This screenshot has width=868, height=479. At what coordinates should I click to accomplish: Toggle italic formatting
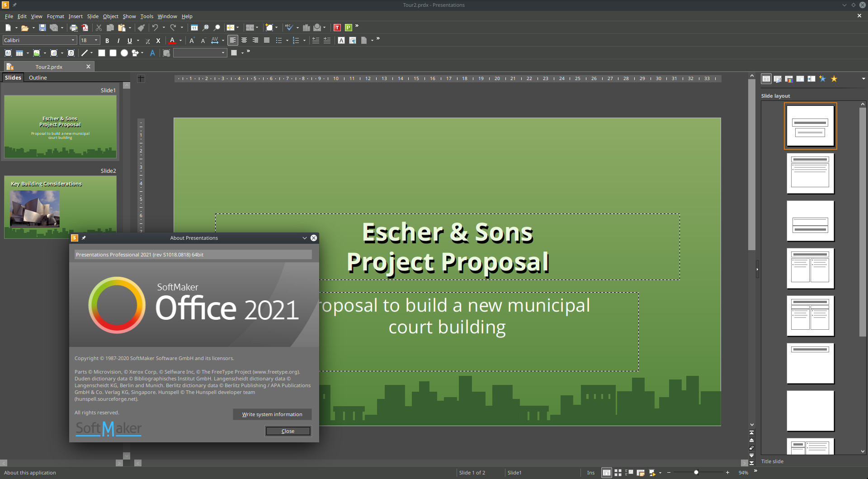point(118,40)
